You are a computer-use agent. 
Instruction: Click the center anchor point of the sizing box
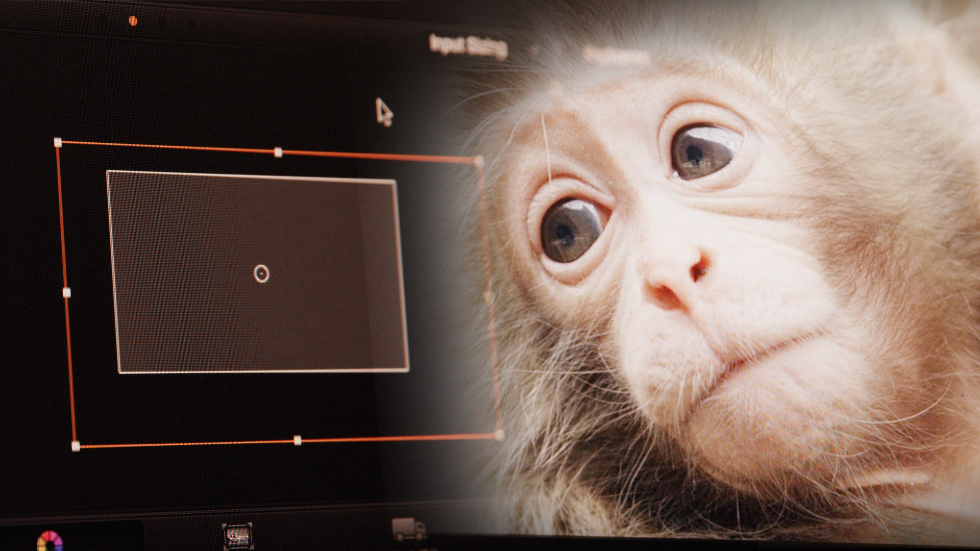(x=261, y=274)
